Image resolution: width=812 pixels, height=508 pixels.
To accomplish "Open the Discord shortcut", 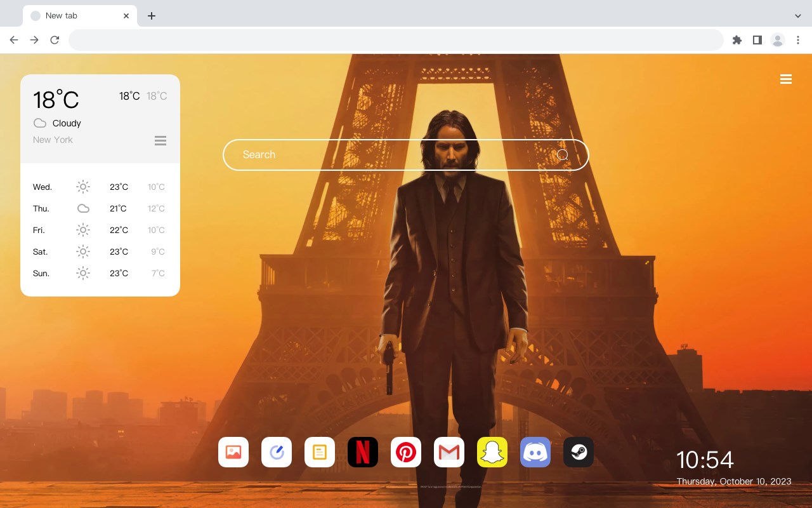I will tap(535, 452).
